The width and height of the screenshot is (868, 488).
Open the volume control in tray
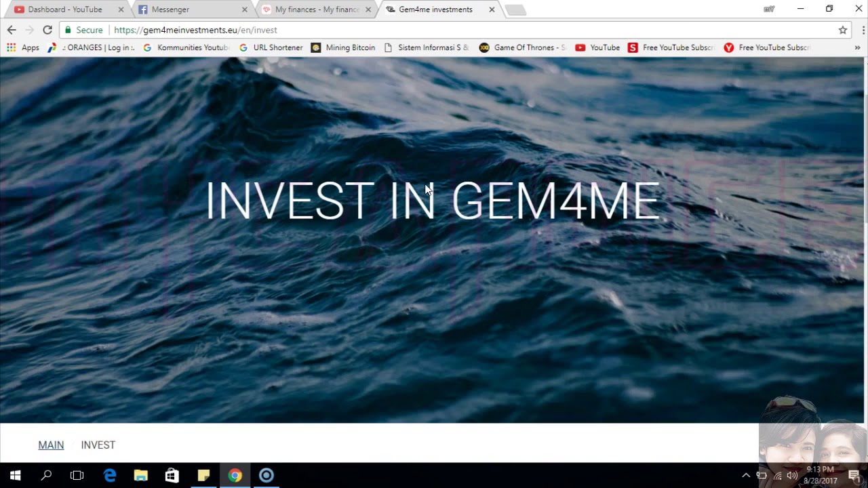tap(792, 476)
